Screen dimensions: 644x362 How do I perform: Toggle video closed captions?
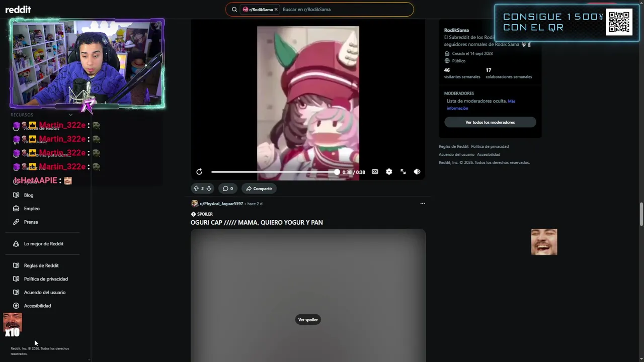click(375, 172)
